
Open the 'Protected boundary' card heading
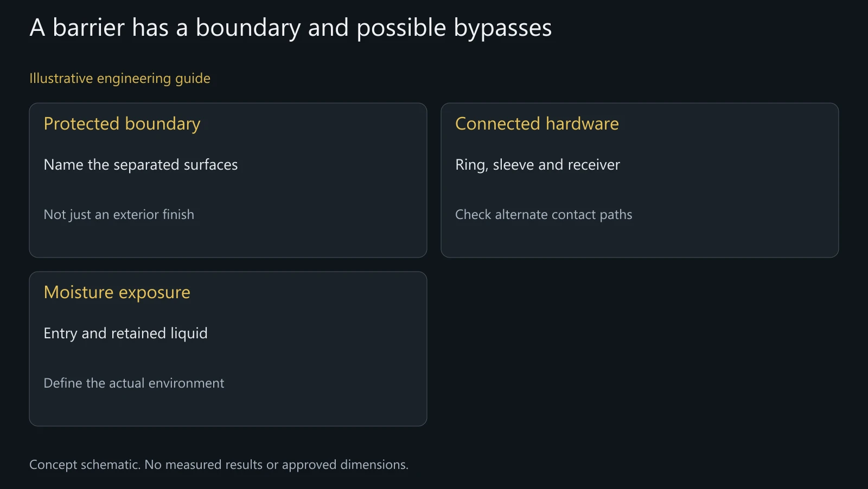tap(122, 124)
